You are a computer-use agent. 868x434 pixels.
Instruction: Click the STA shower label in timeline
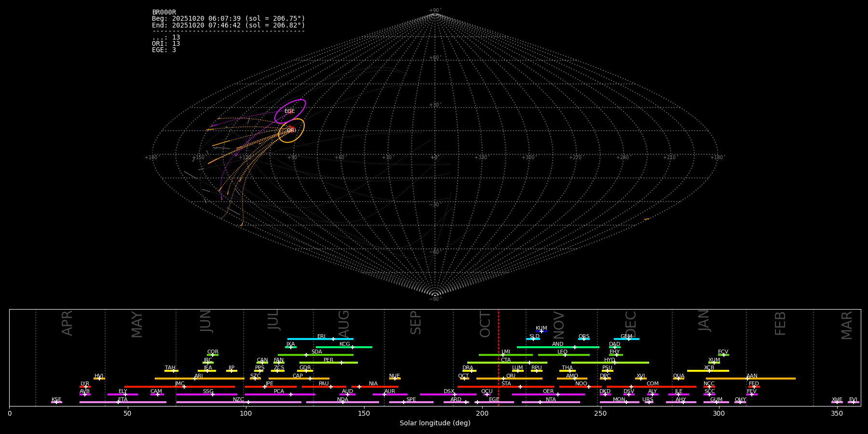(x=506, y=384)
